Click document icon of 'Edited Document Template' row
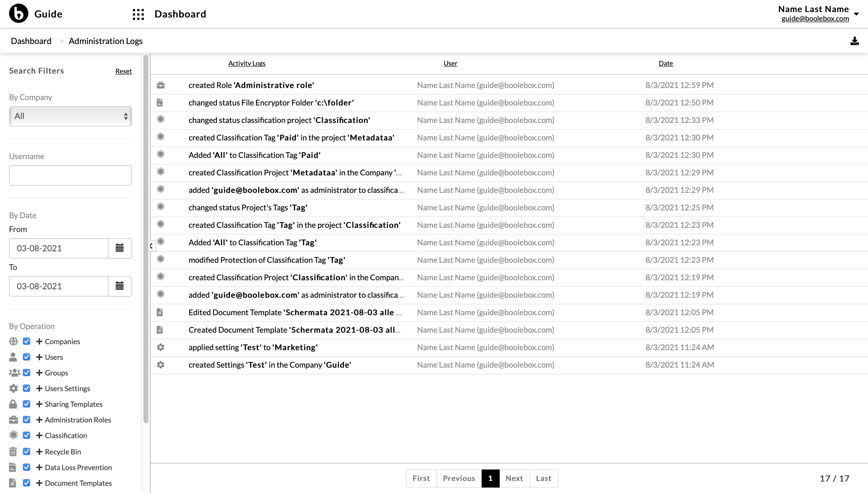Image resolution: width=868 pixels, height=493 pixels. click(160, 312)
